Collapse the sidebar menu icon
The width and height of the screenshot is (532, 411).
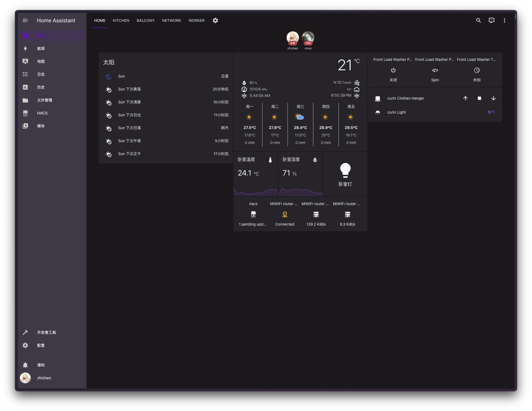[x=25, y=20]
